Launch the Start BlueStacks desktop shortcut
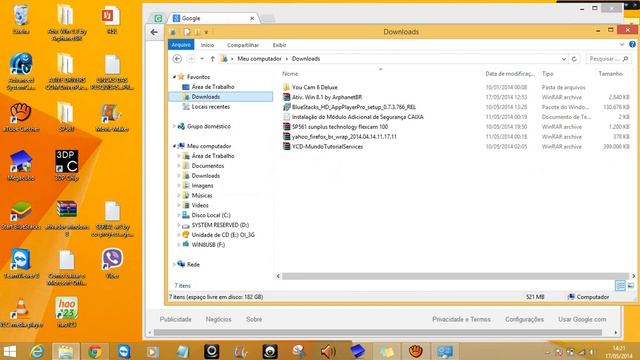Viewport: 640px width, 360px height. point(21,215)
